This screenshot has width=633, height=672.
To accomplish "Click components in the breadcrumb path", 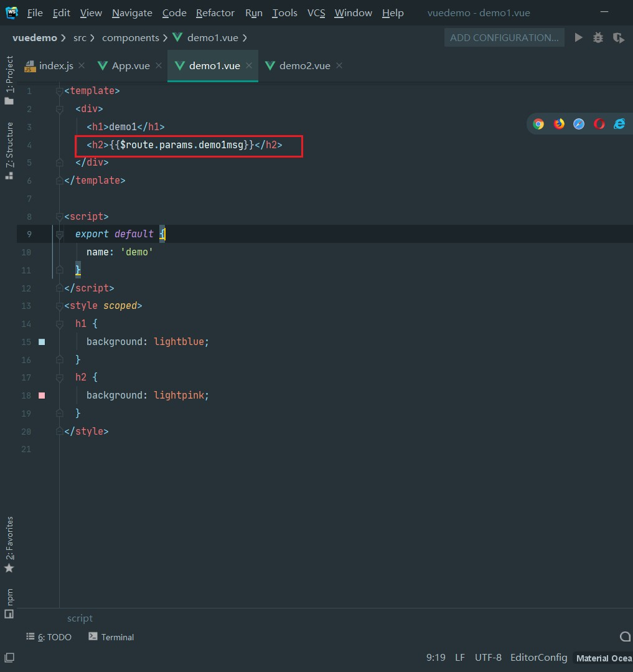I will tap(130, 38).
